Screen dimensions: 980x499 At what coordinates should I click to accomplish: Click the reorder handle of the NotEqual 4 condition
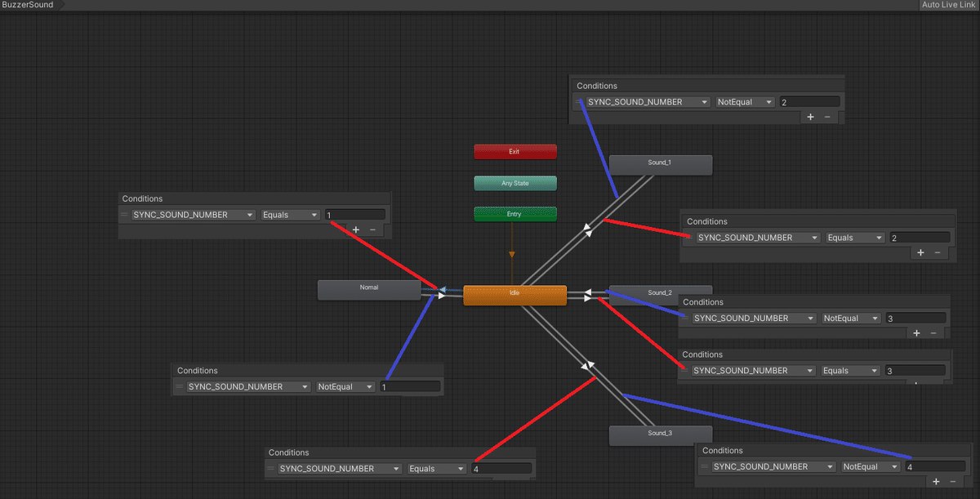(705, 466)
